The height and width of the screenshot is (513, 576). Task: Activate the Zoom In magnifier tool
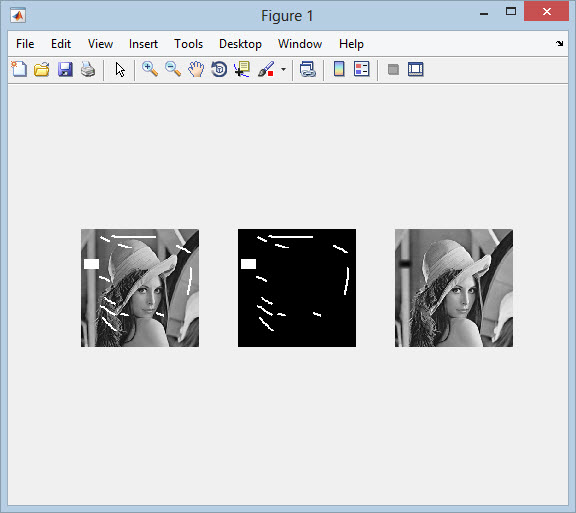[x=150, y=69]
